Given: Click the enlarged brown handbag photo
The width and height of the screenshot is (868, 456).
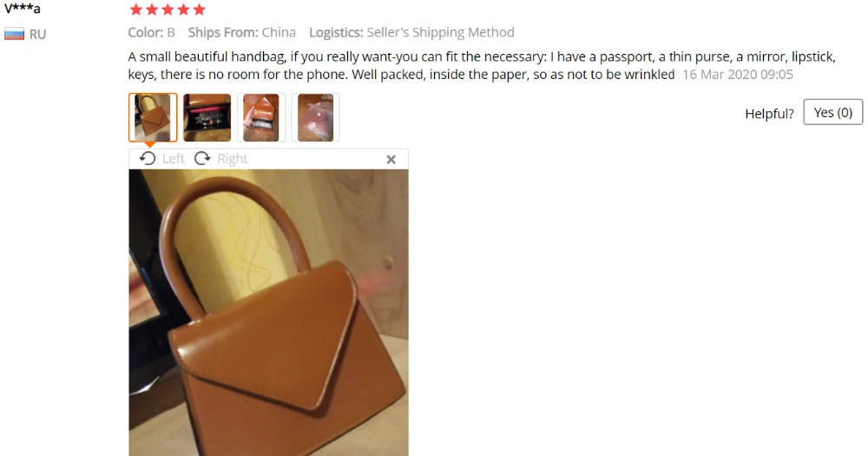Looking at the screenshot, I should click(x=268, y=313).
